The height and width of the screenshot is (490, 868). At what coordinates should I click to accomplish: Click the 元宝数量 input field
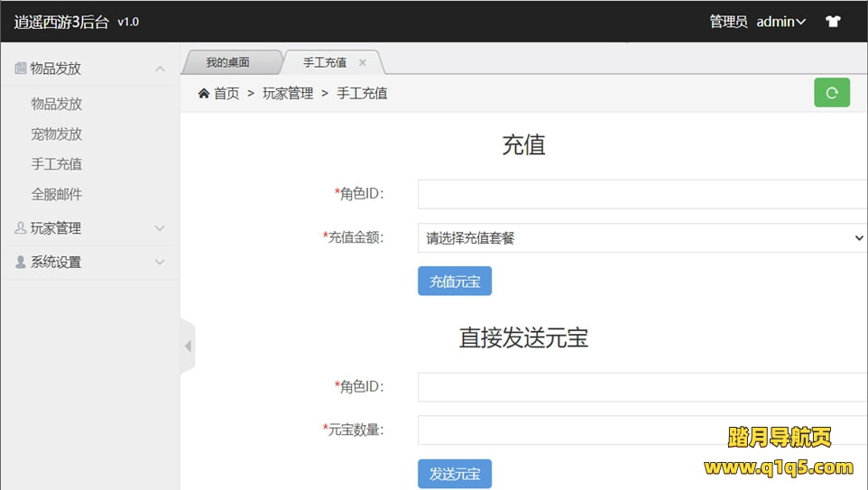(642, 430)
